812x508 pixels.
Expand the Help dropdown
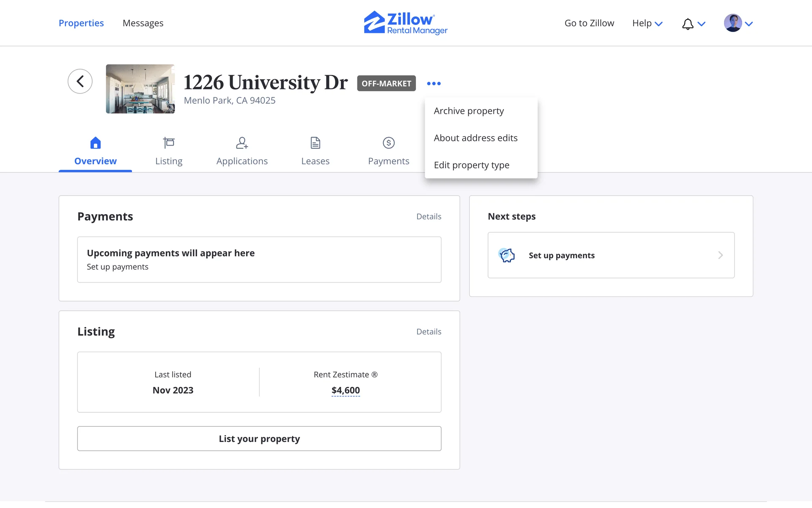pos(647,23)
